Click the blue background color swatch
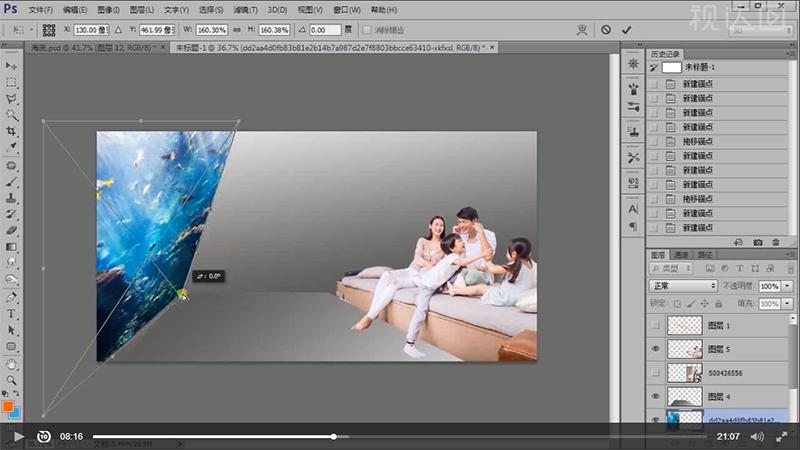800x450 pixels. 16,413
